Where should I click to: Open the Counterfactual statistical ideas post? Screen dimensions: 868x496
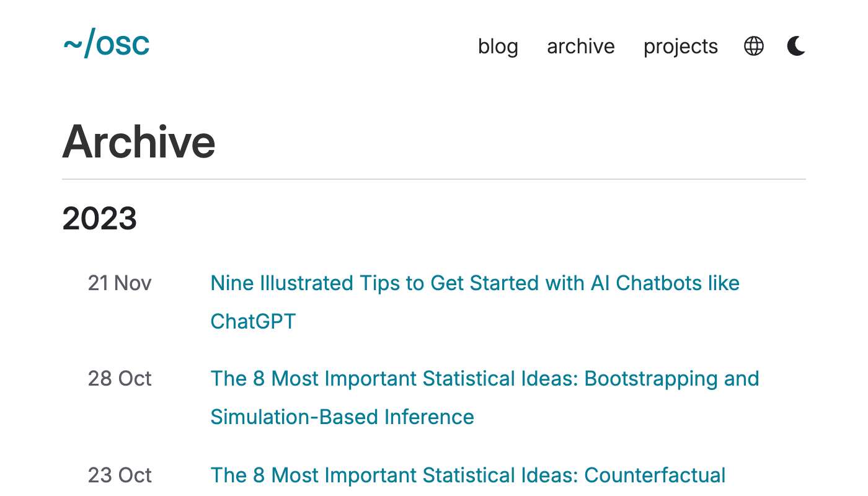[x=468, y=476]
